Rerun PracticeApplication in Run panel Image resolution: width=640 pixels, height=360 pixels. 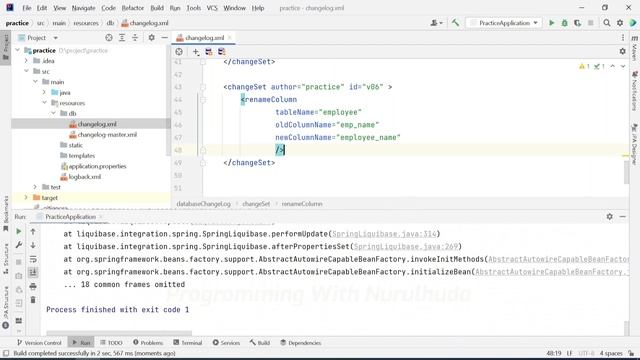click(19, 231)
